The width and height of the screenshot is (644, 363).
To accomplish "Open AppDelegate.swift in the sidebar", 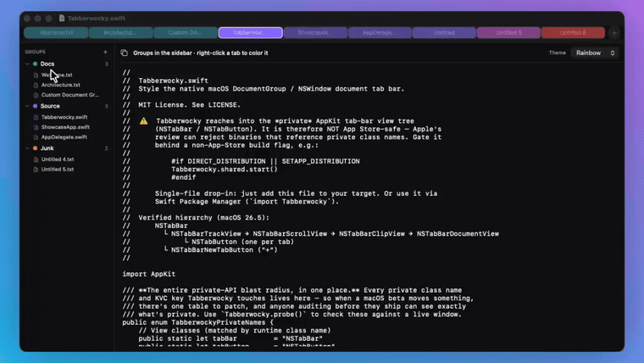I will [x=64, y=137].
